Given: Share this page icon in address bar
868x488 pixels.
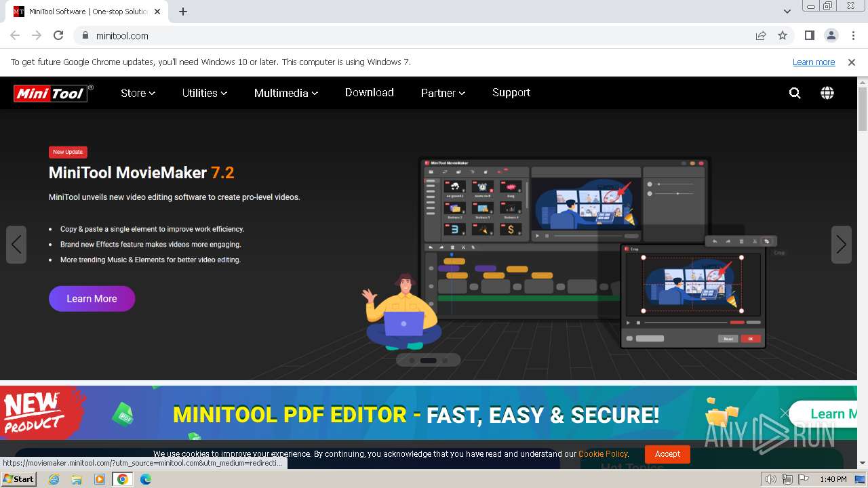Looking at the screenshot, I should [761, 35].
